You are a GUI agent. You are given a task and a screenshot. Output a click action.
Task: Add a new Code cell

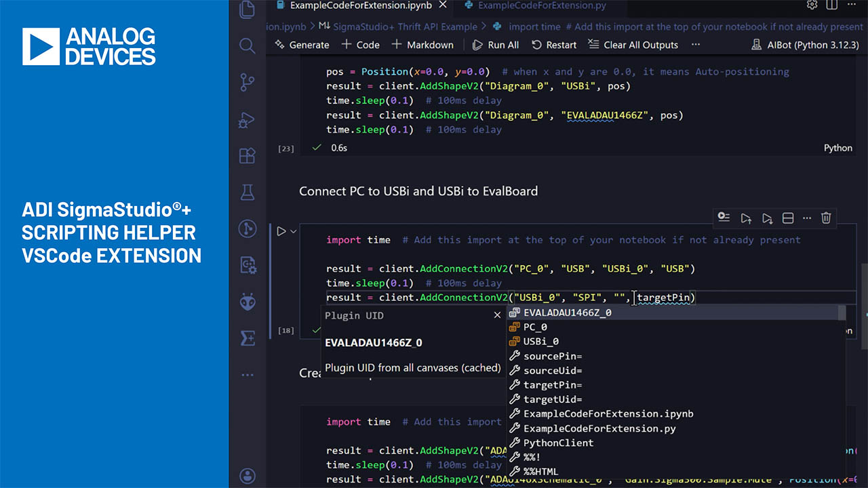click(360, 45)
